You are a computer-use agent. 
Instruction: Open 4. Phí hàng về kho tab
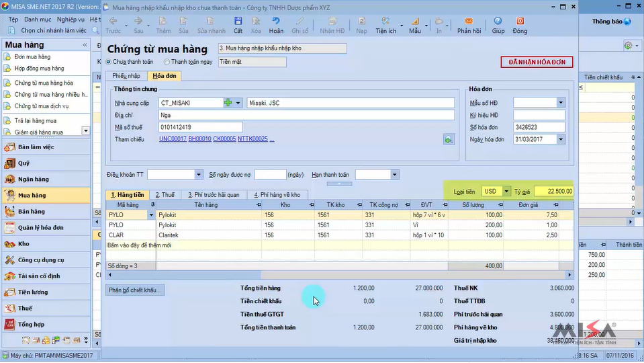tap(277, 195)
